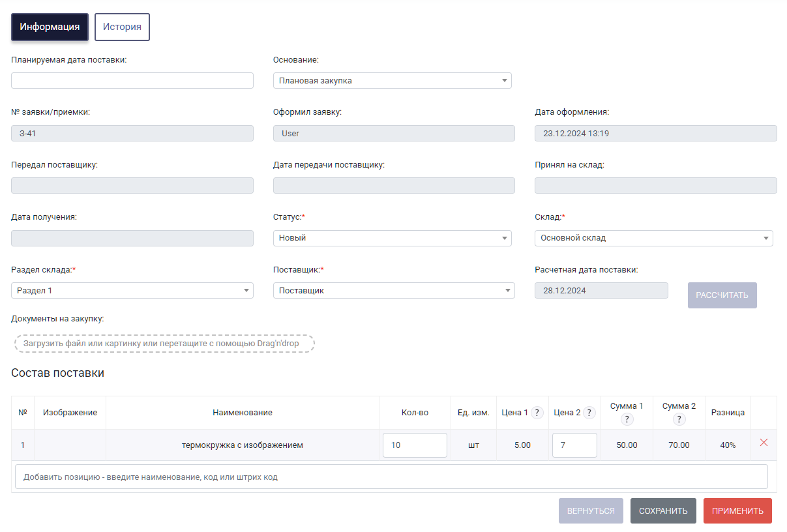Screen dimensions: 787x532
Task: Click the empty Дата получения field
Action: click(x=132, y=238)
